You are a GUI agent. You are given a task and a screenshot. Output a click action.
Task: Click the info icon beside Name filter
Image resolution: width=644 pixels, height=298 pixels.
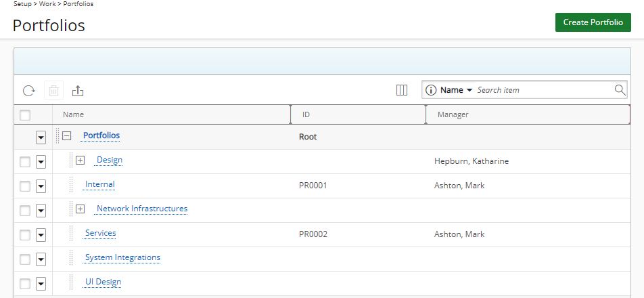pyautogui.click(x=430, y=90)
